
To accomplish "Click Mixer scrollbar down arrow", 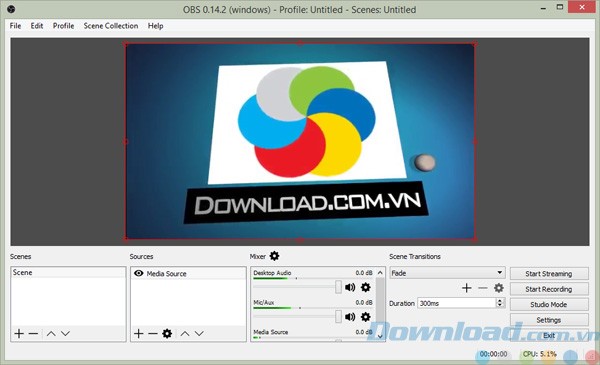I will pos(380,336).
